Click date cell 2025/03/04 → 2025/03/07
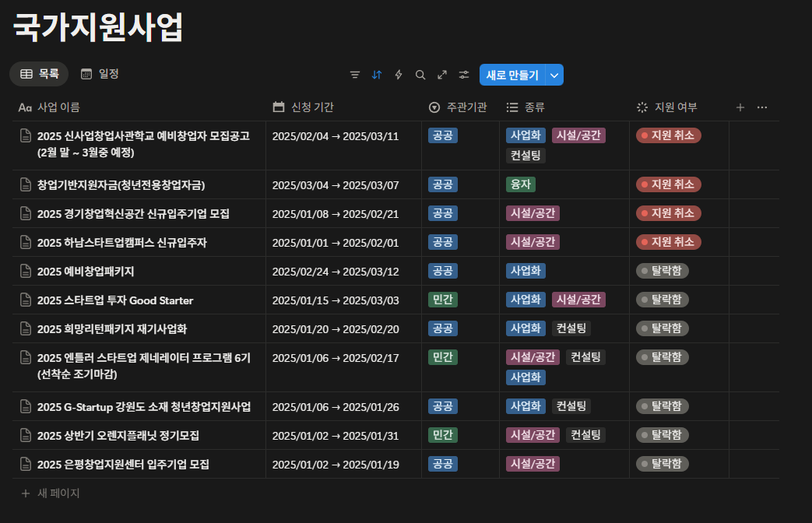Screen dimensions: 812x523 (336, 185)
